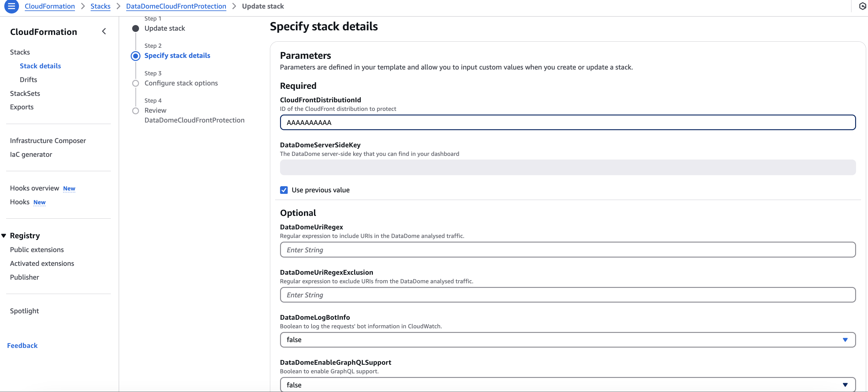Image resolution: width=868 pixels, height=392 pixels.
Task: Collapse the CloudFormation side navigation
Action: [104, 31]
